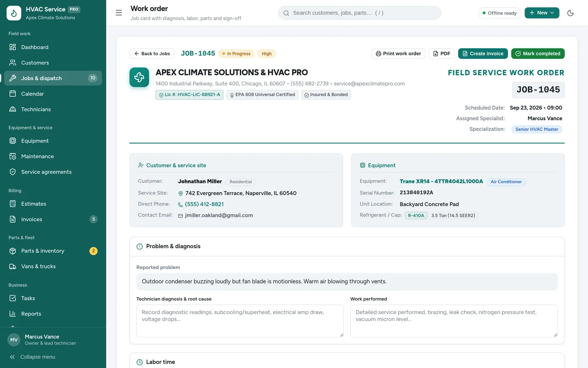Click the Tasks checkbox icon in sidebar

pos(13,299)
